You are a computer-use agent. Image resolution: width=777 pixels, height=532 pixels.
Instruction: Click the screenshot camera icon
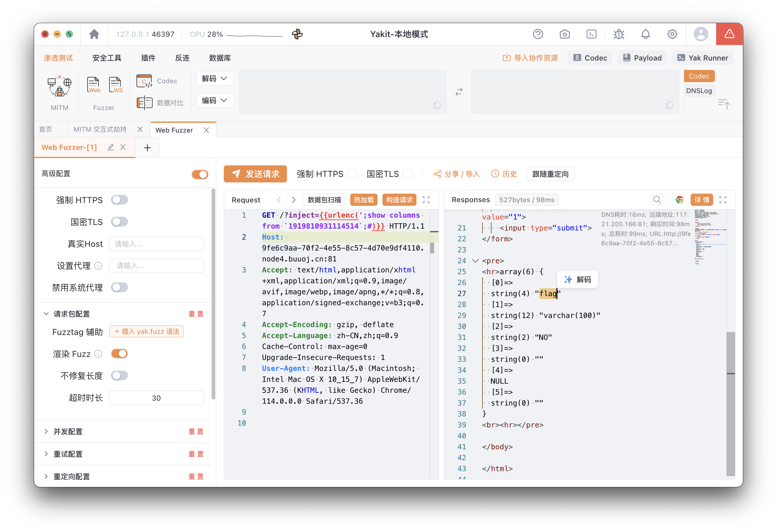coord(565,34)
